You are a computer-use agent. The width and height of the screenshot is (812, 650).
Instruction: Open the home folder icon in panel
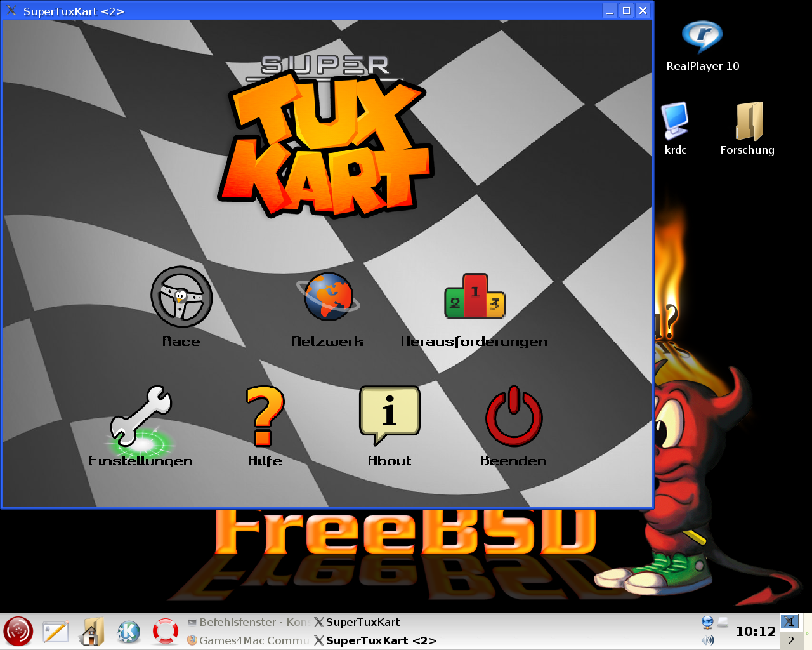point(91,632)
